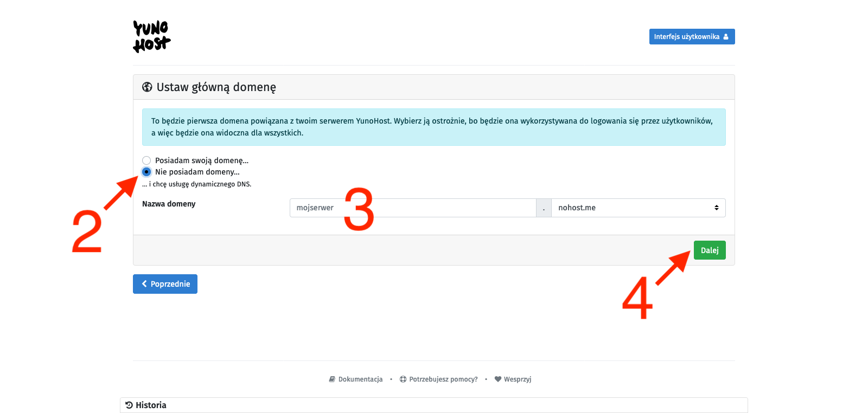Click the lifebuoy icon beside Potrzebujesz pomocy
Image resolution: width=868 pixels, height=413 pixels.
coord(403,379)
